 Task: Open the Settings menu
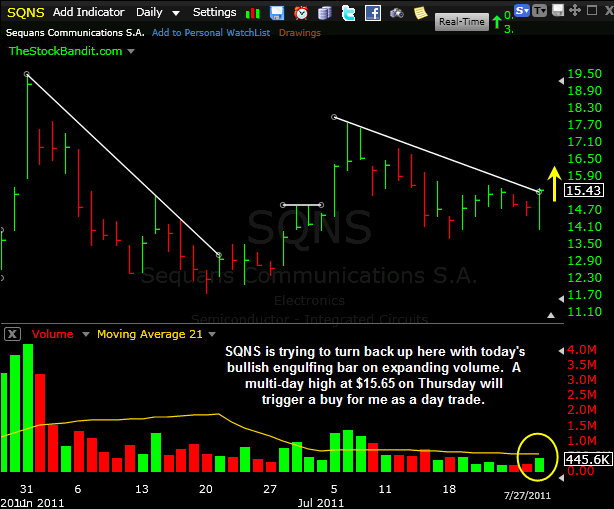click(215, 13)
